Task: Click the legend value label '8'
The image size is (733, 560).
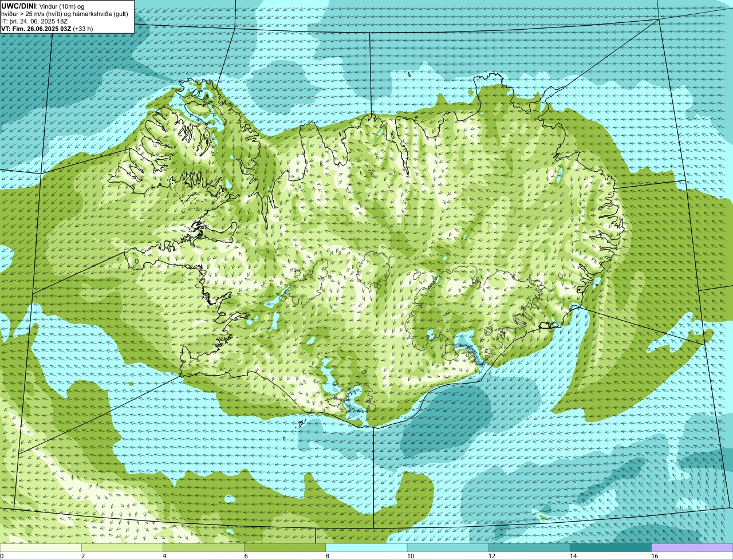Action: tap(327, 556)
